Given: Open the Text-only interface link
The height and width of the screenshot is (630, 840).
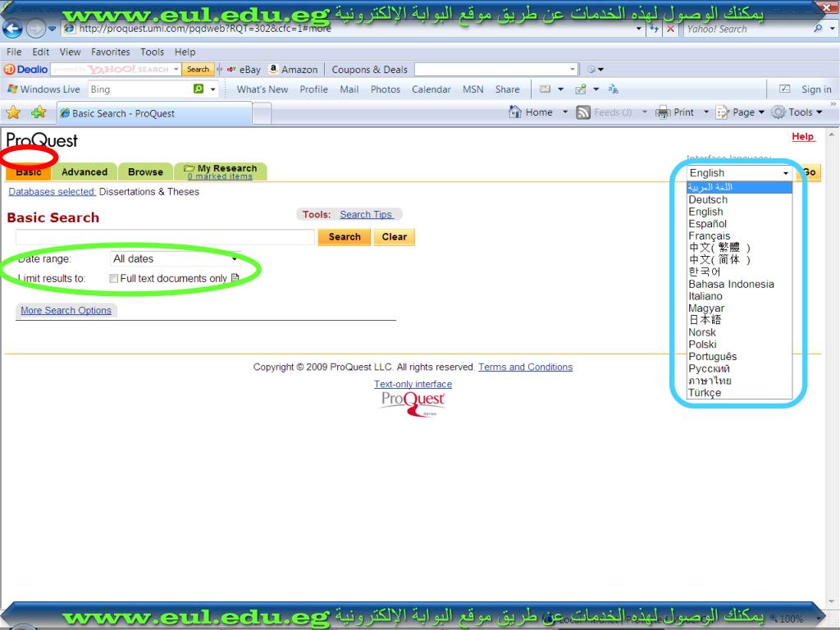Looking at the screenshot, I should [413, 384].
